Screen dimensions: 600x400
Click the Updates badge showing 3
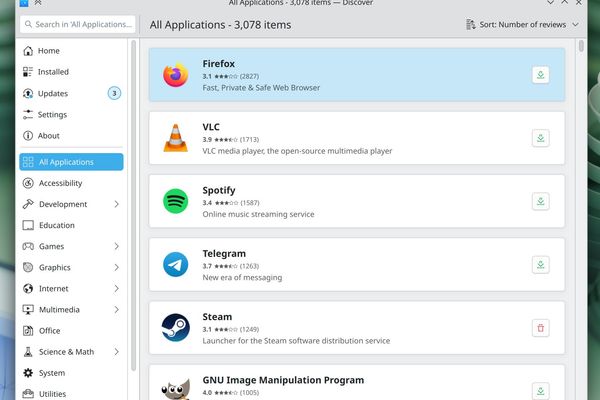[114, 93]
